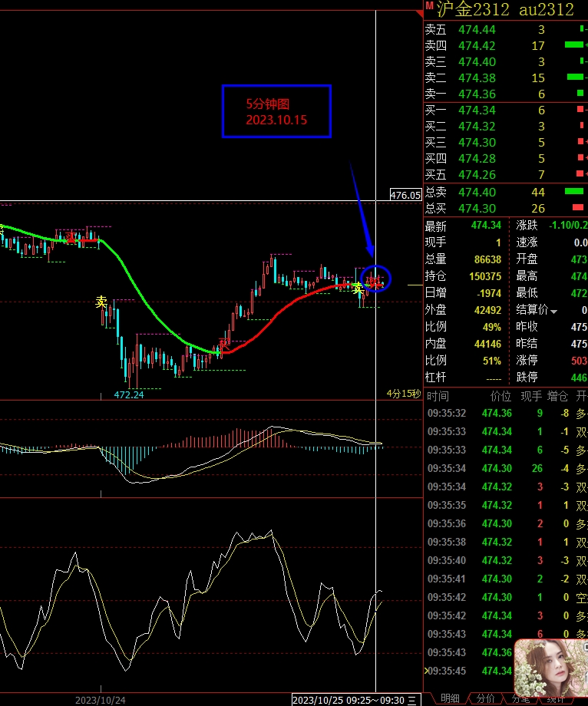
Task: Select the 卖二 row at 474.38
Action: (506, 78)
